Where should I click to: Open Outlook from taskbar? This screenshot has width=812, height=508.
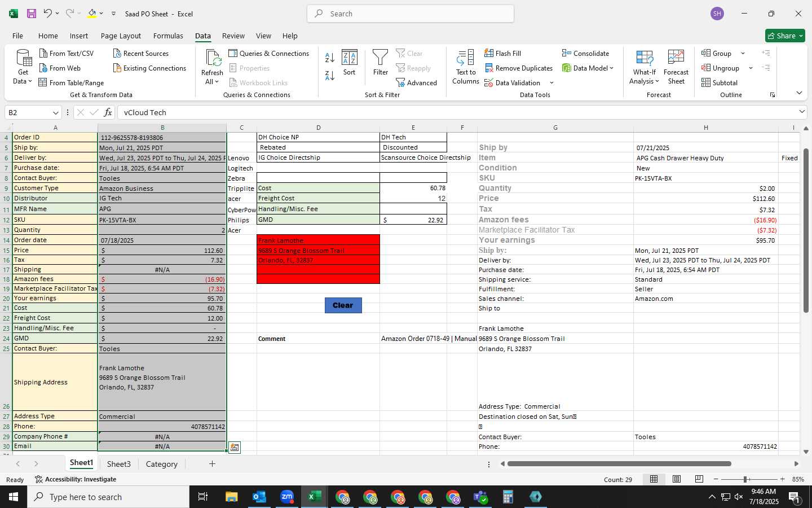click(259, 497)
